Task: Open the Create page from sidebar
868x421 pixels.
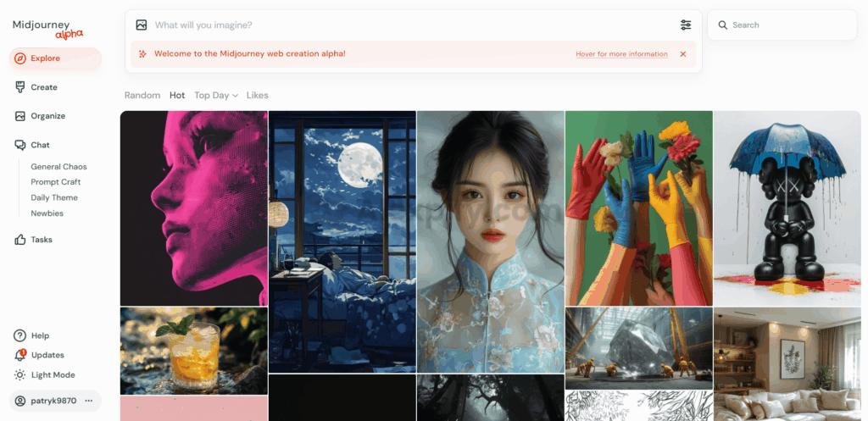Action: [43, 87]
